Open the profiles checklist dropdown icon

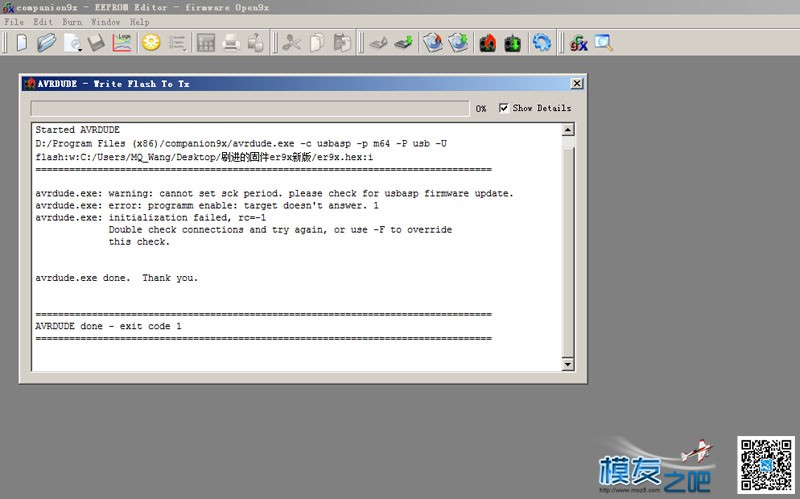177,43
